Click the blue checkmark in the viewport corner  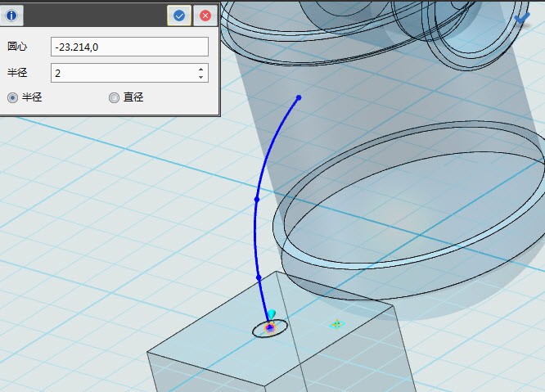coord(522,16)
